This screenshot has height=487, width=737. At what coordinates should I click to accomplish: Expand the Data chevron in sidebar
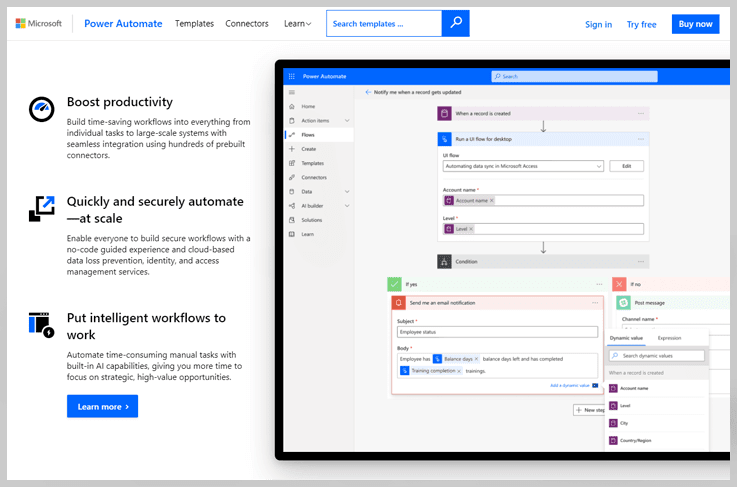(347, 191)
